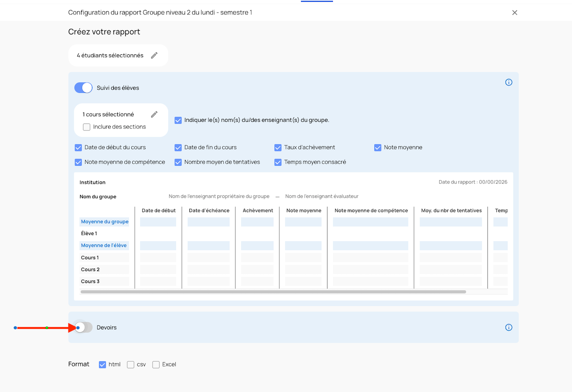Uncheck Nombre moyen de tentatives

pyautogui.click(x=178, y=162)
